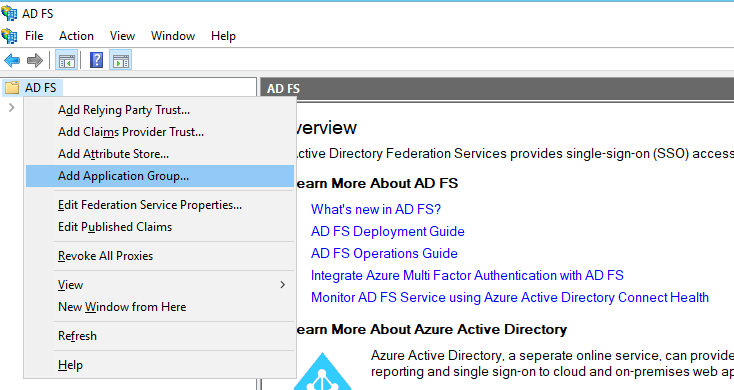
Task: Open the Action menu
Action: 76,36
